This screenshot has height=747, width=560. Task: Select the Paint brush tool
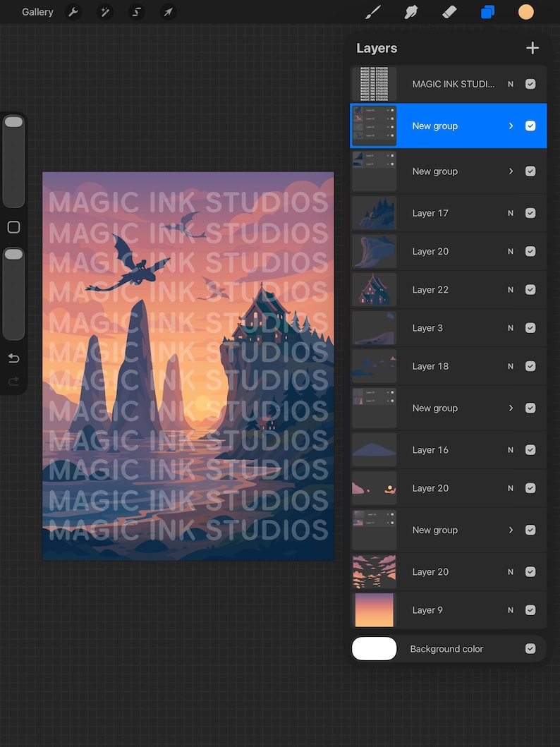(x=373, y=12)
